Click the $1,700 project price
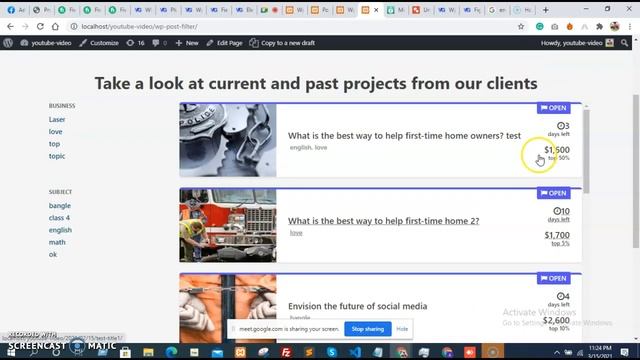This screenshot has width=640, height=360. pos(557,235)
